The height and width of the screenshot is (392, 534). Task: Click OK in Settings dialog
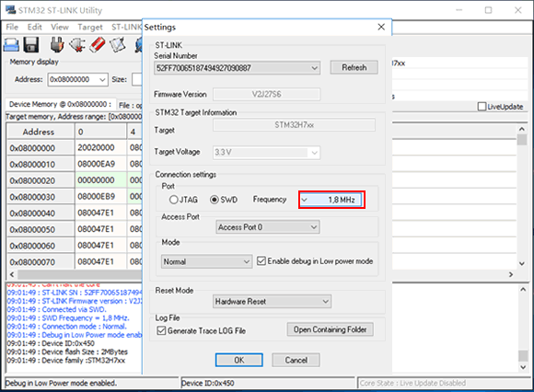point(239,360)
